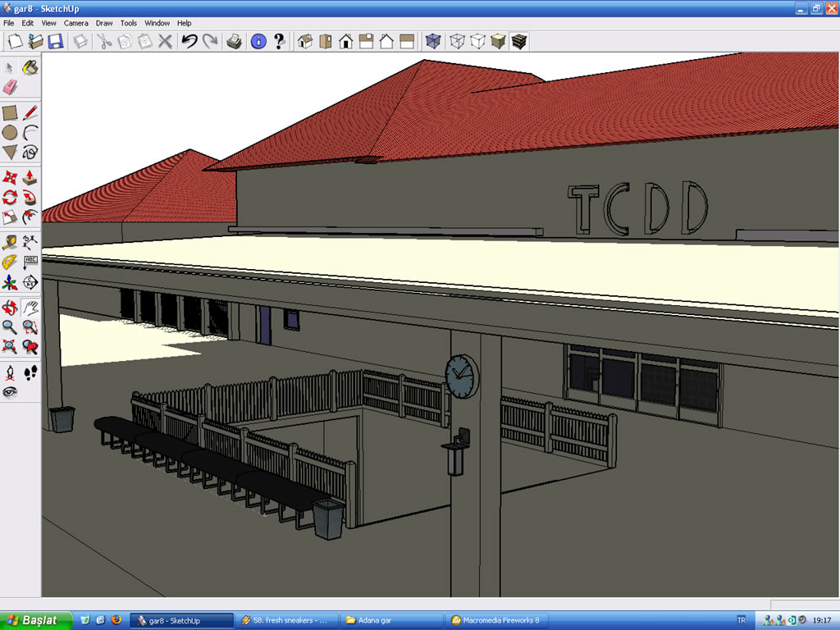Choose the Protractor tool
The height and width of the screenshot is (630, 840).
pyautogui.click(x=10, y=262)
